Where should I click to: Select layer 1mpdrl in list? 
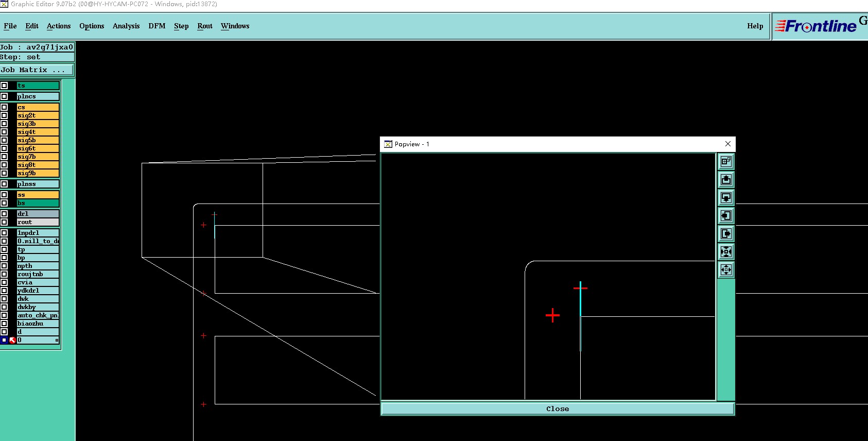click(38, 233)
